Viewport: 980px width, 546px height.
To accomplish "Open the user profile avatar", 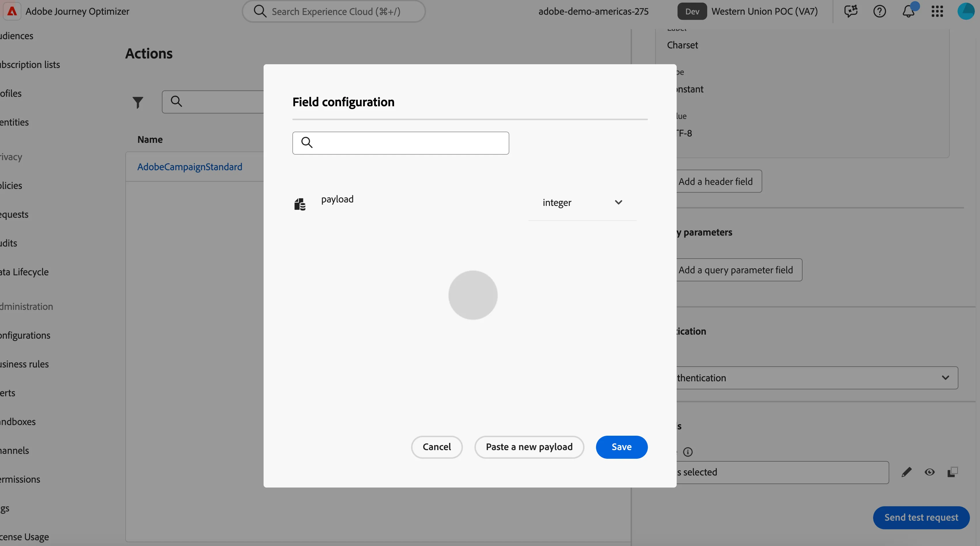I will (966, 11).
